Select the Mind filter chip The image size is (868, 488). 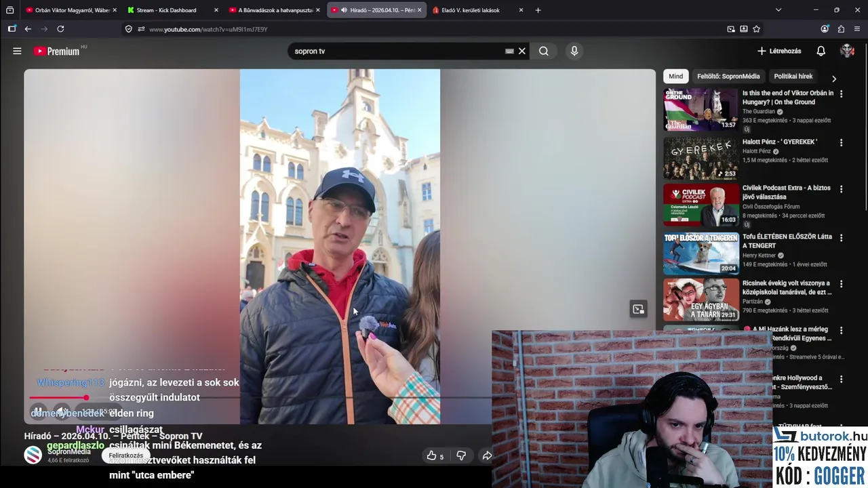click(676, 77)
